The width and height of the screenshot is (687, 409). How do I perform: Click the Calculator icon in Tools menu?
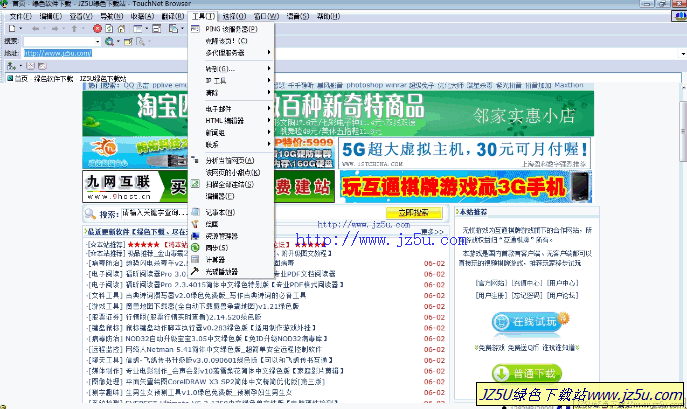[195, 260]
